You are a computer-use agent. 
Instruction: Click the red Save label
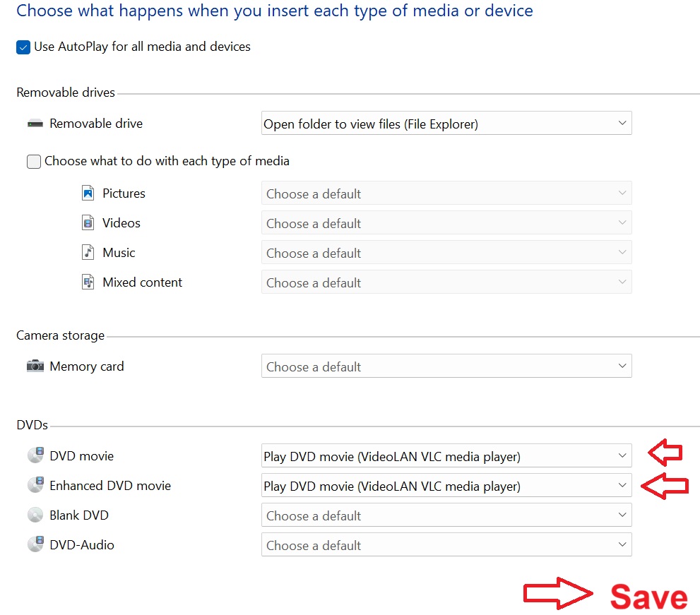(x=648, y=597)
